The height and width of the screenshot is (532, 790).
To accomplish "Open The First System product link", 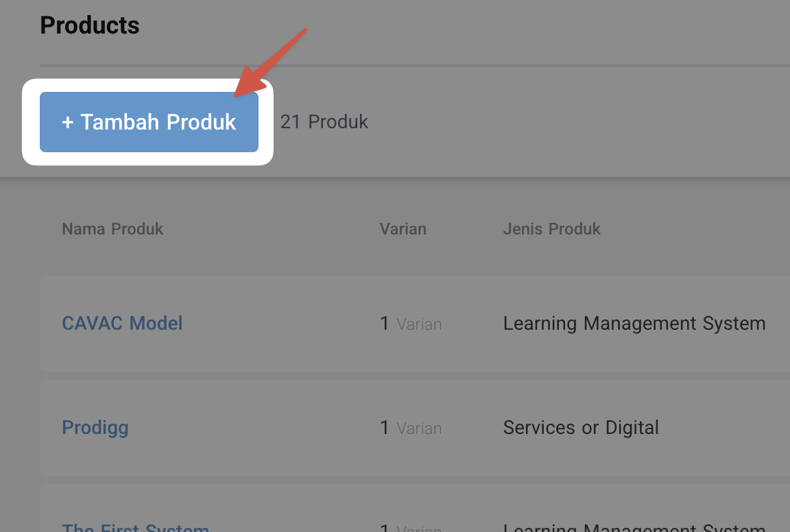I will click(135, 527).
